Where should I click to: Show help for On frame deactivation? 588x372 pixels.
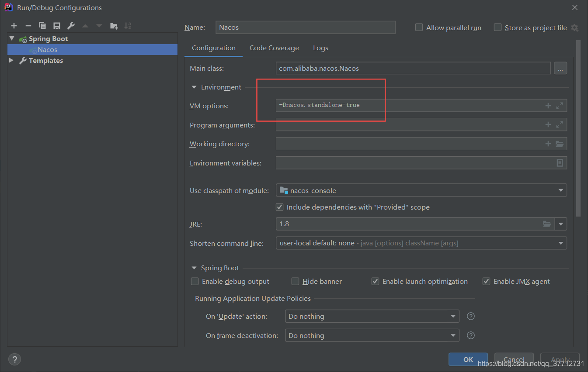[471, 335]
